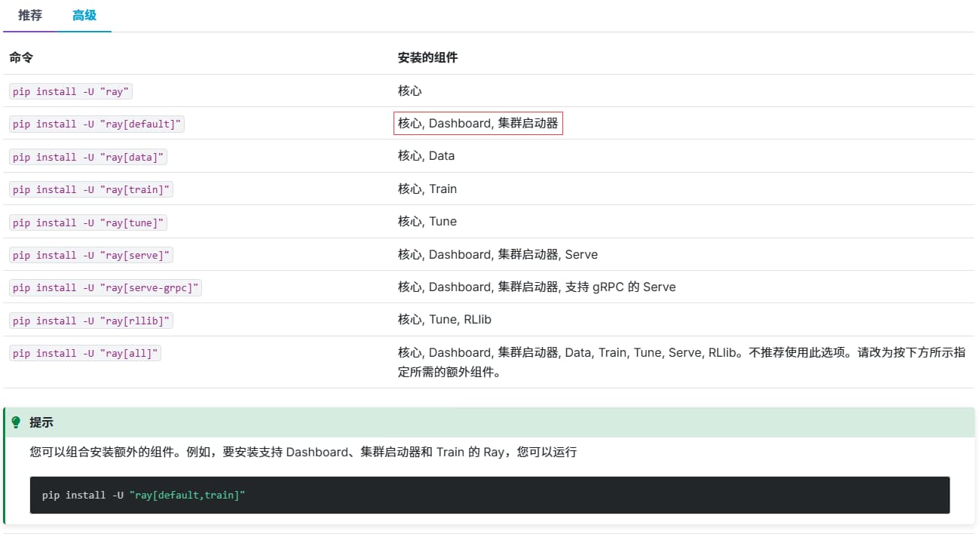Select the 高级 tab

[x=84, y=16]
